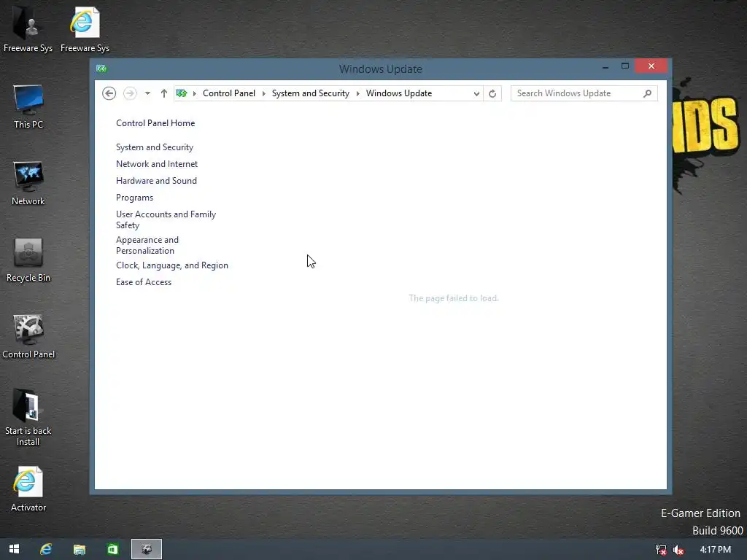The width and height of the screenshot is (747, 560).
Task: Close the Windows Update window
Action: pos(651,66)
